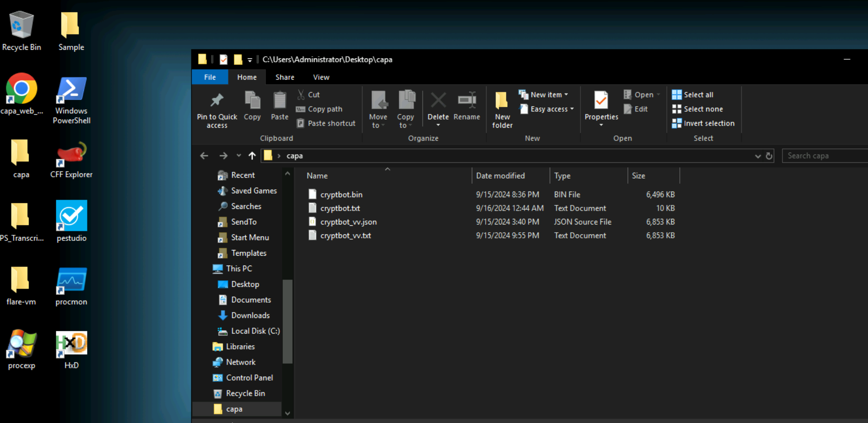
Task: Click the Up one level arrow
Action: pyautogui.click(x=252, y=156)
